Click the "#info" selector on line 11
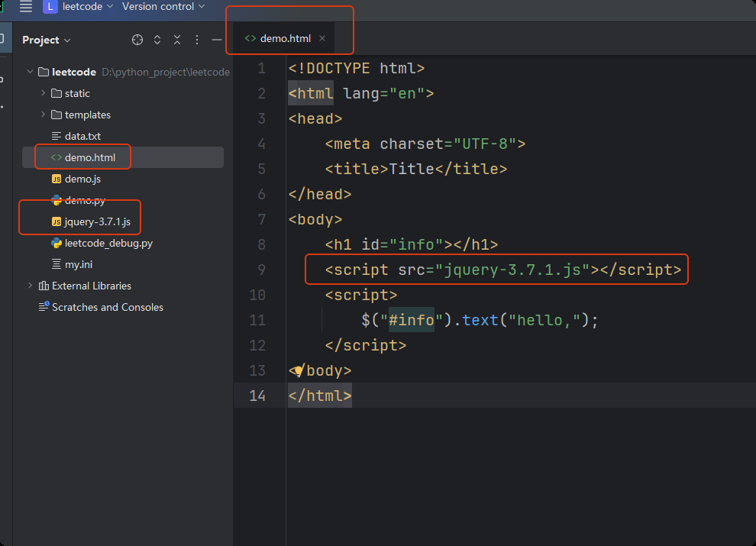Screen dimensions: 756x546 [412, 320]
